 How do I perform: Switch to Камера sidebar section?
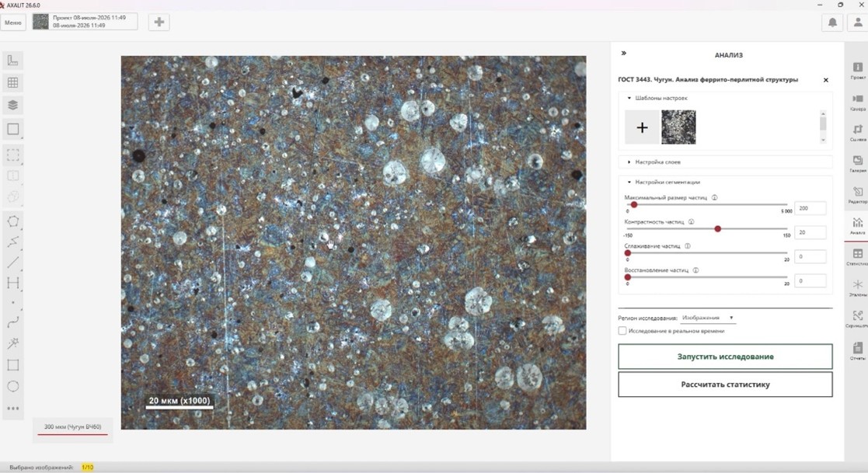click(857, 102)
